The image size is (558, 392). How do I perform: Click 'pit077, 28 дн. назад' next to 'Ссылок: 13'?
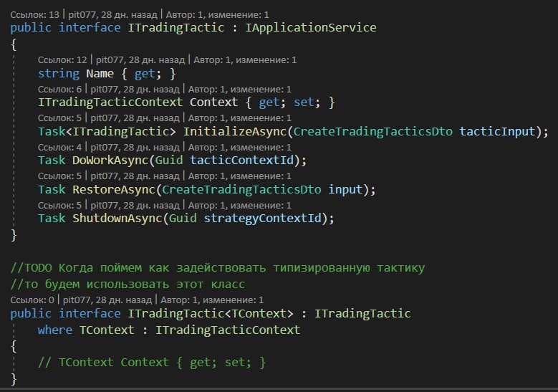pos(112,14)
